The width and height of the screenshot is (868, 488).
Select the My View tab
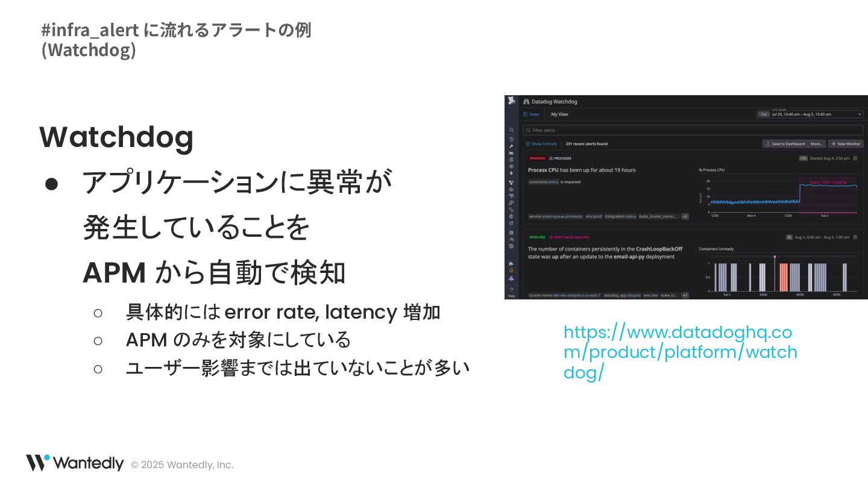tap(559, 114)
